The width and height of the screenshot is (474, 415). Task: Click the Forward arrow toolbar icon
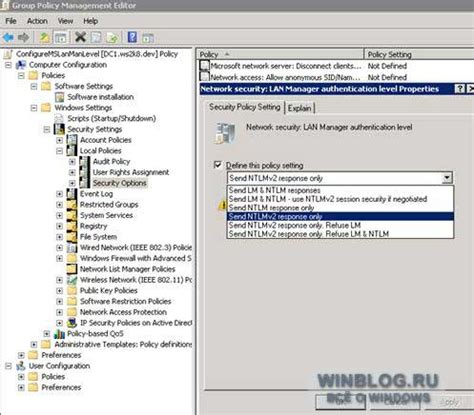coord(23,37)
